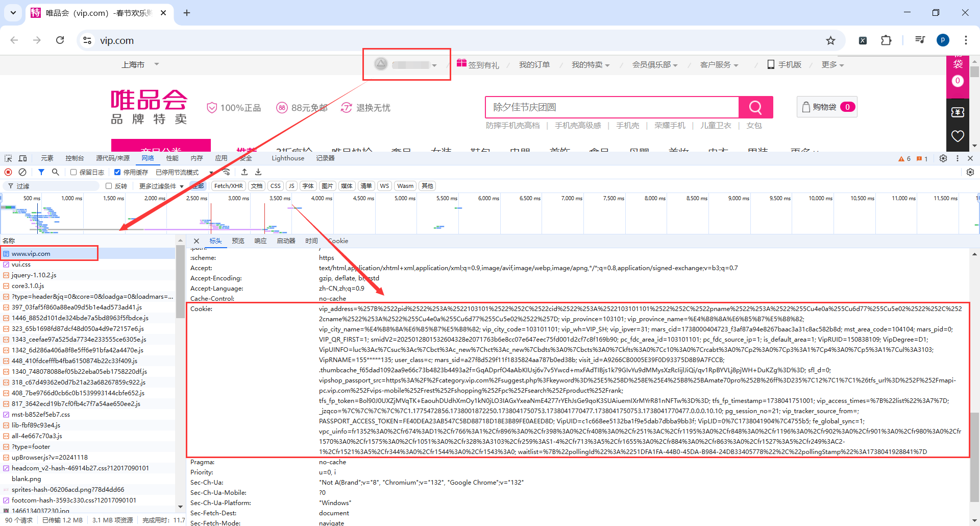This screenshot has width=980, height=526.
Task: Filter requests by JS type
Action: (291, 186)
